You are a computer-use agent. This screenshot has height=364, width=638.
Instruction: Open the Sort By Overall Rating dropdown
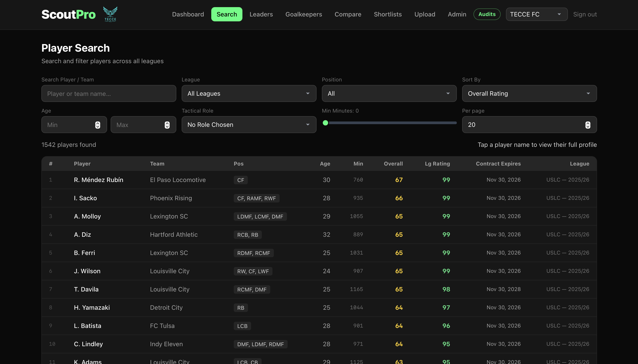pos(529,93)
